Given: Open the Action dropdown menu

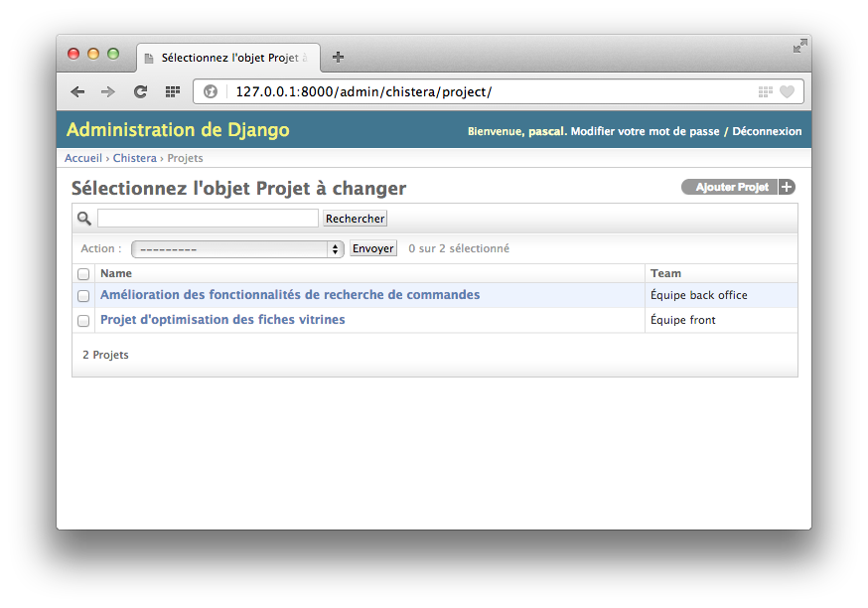Looking at the screenshot, I should coord(237,249).
